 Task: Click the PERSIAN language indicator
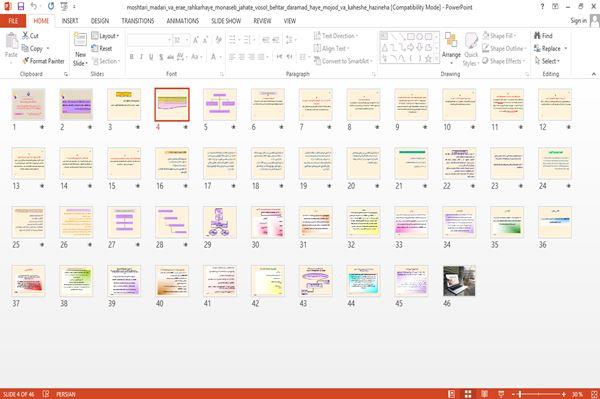click(x=66, y=394)
